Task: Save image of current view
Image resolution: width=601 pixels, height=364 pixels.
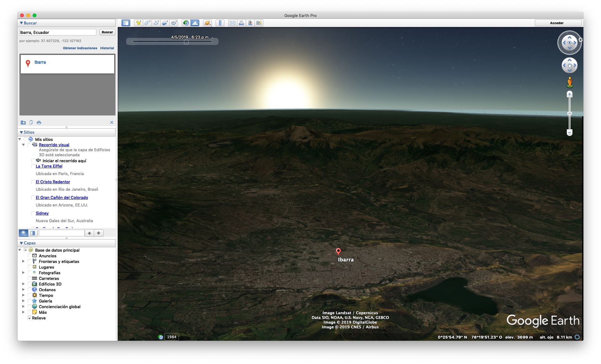Action: 250,23
